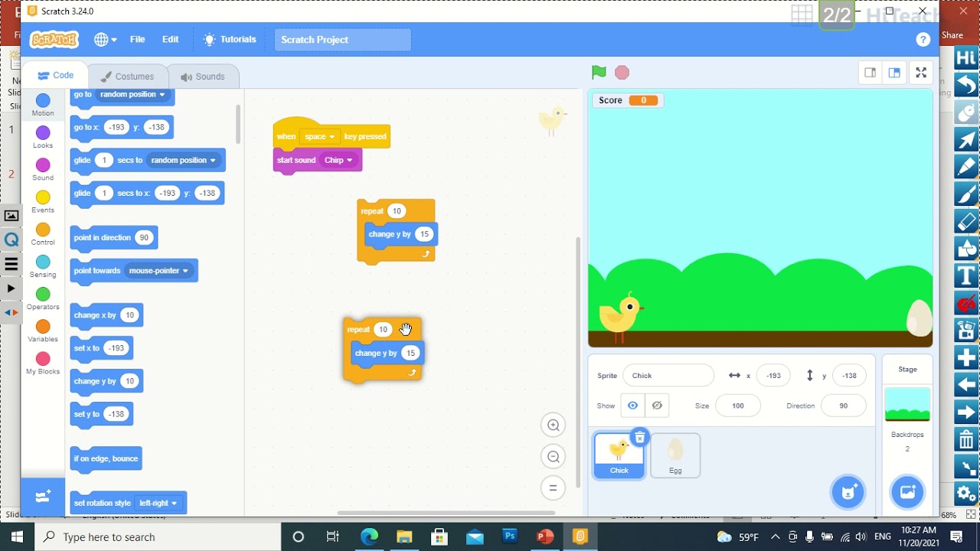Open the 'Chirp' sound dropdown in the script
The width and height of the screenshot is (980, 551).
tap(338, 160)
